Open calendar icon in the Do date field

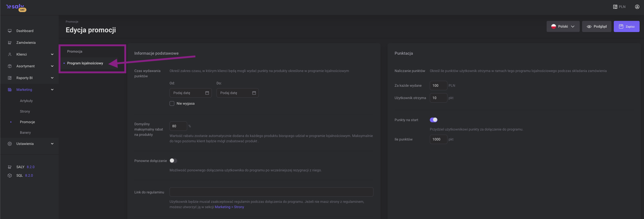[254, 93]
